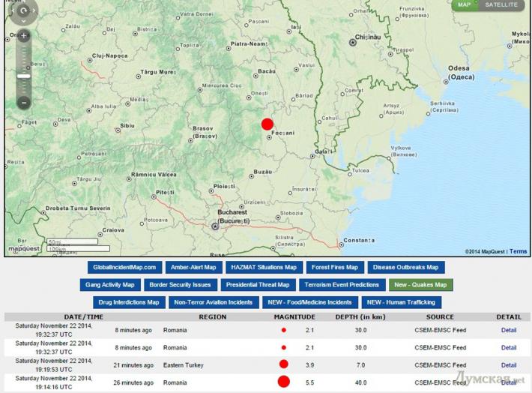Click the Bucharest capital marker on map
The width and height of the screenshot is (532, 393).
216,226
